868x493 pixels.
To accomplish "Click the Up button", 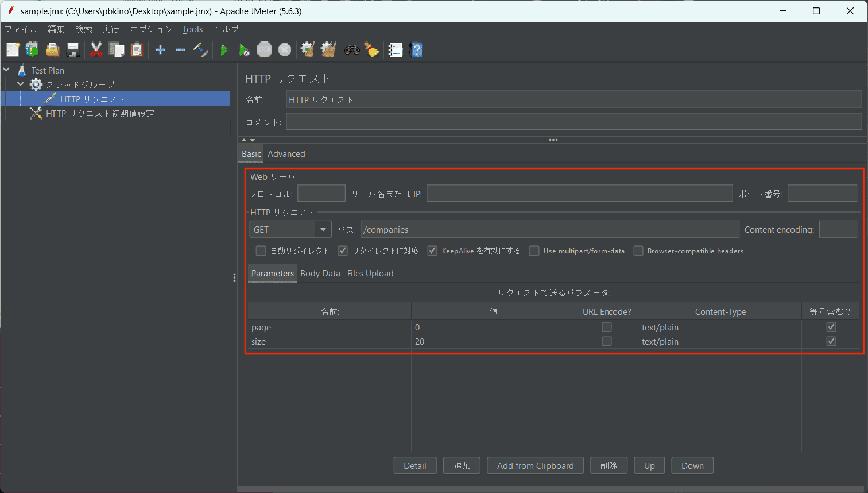I will pyautogui.click(x=649, y=465).
